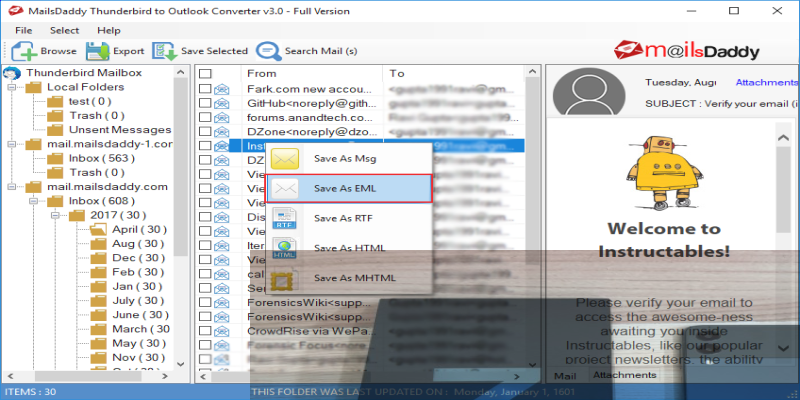Image resolution: width=800 pixels, height=400 pixels.
Task: Click the Save As RTF document icon
Action: point(285,218)
